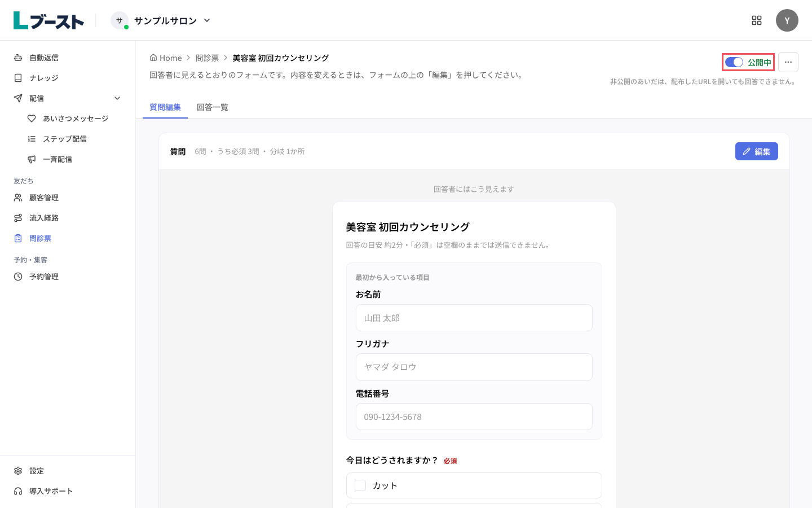The image size is (812, 508).
Task: Switch to the 質問編集 tab
Action: click(165, 107)
